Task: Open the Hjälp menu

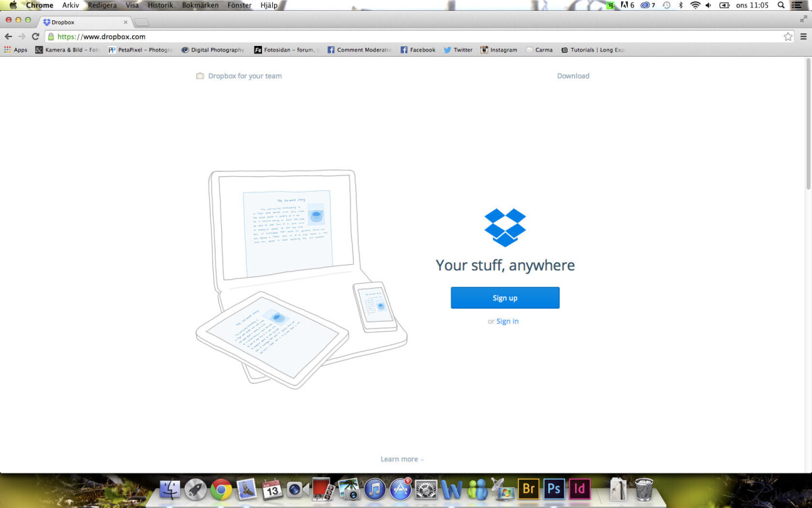Action: point(269,5)
